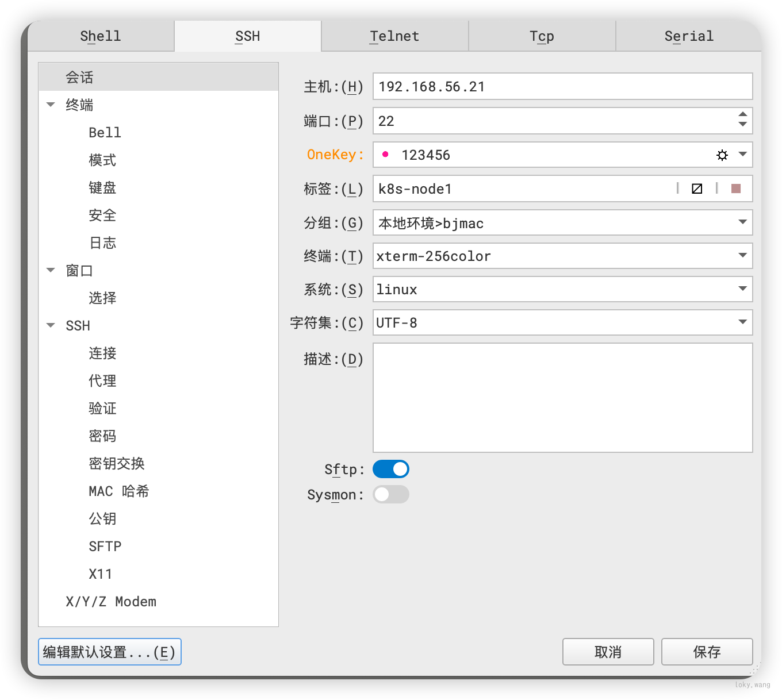Expand the UTF-8 charset dropdown
The width and height of the screenshot is (782, 700).
point(742,322)
